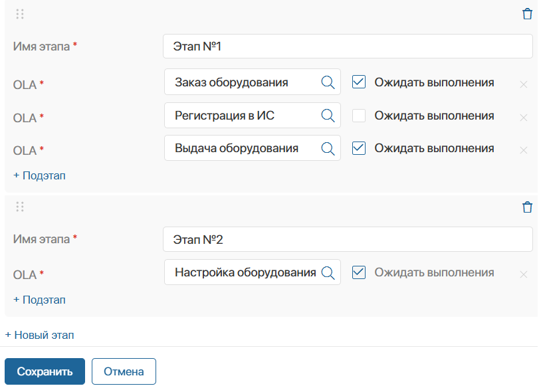Remove the Регистрация в ИС OLA row
541x392 pixels.
pos(523,118)
